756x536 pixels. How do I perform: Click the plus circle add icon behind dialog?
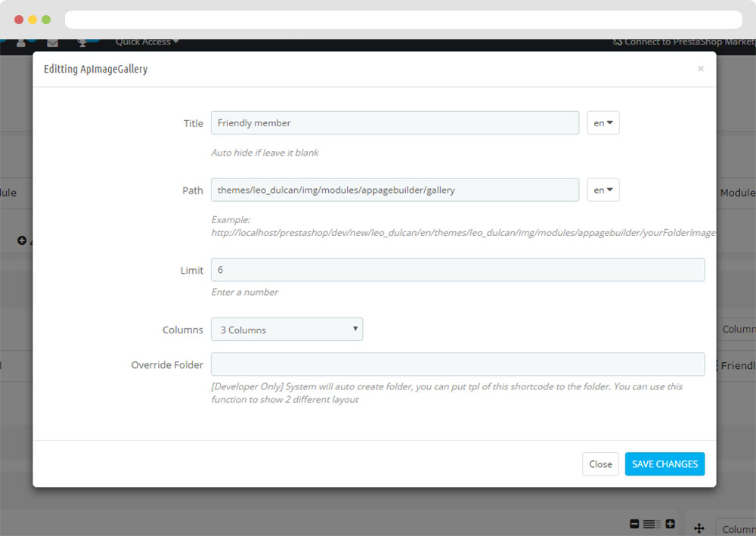[x=22, y=240]
